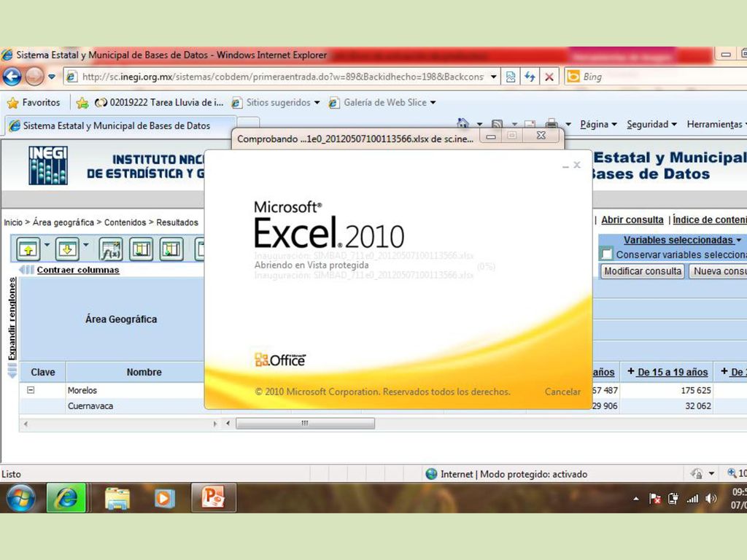
Task: Click the Internet Explorer forward arrow
Action: [x=34, y=76]
